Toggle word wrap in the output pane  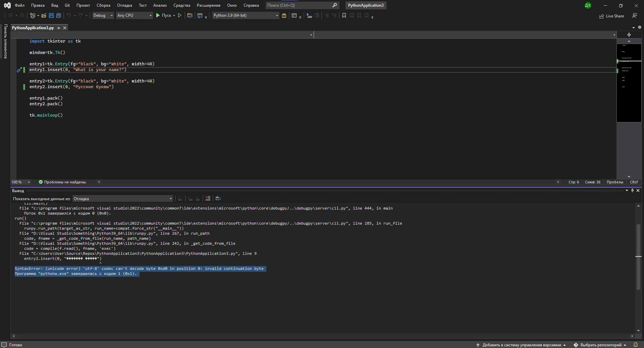tap(218, 198)
